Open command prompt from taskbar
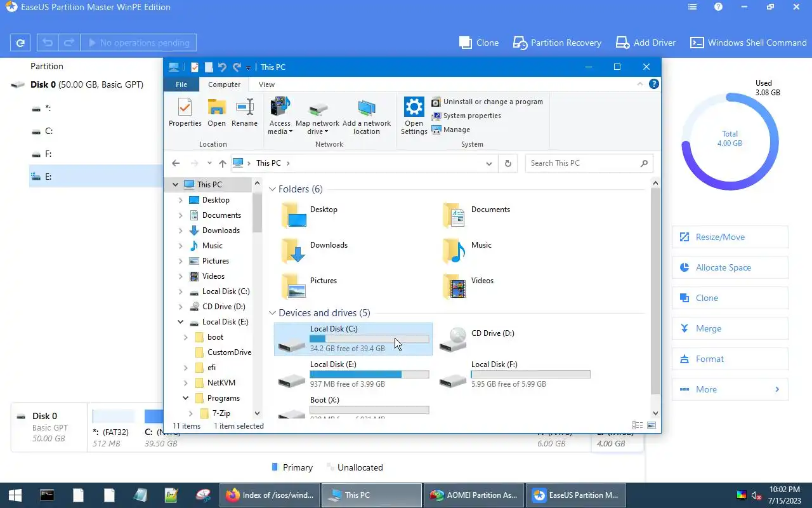The height and width of the screenshot is (508, 812). click(x=47, y=495)
